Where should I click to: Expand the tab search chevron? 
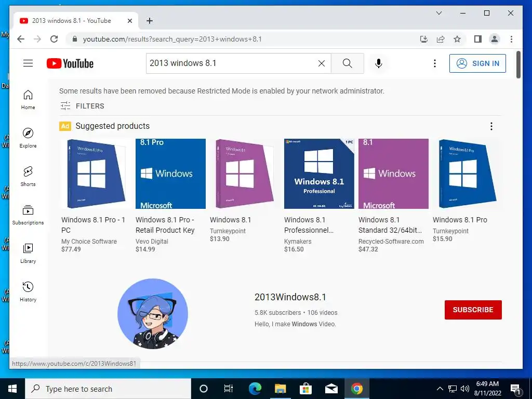click(x=438, y=13)
